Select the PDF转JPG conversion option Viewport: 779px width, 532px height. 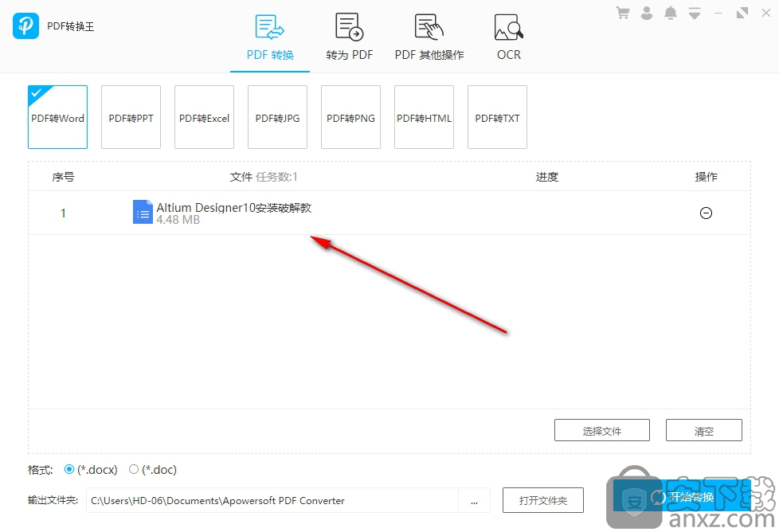[x=278, y=117]
